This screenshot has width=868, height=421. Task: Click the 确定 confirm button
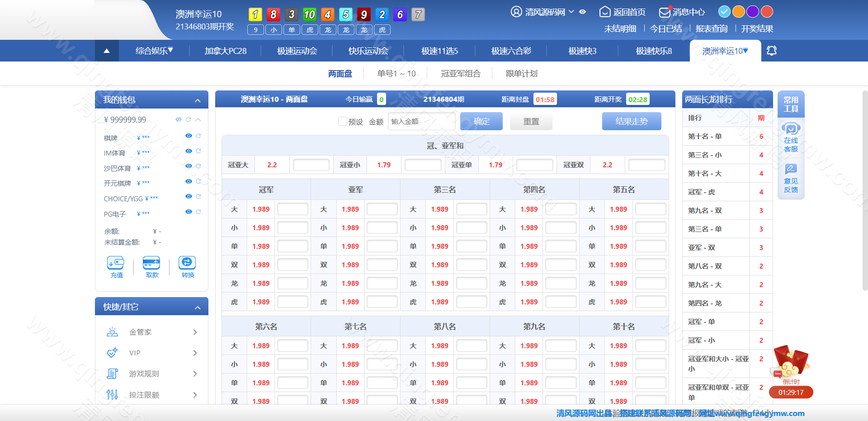(481, 121)
